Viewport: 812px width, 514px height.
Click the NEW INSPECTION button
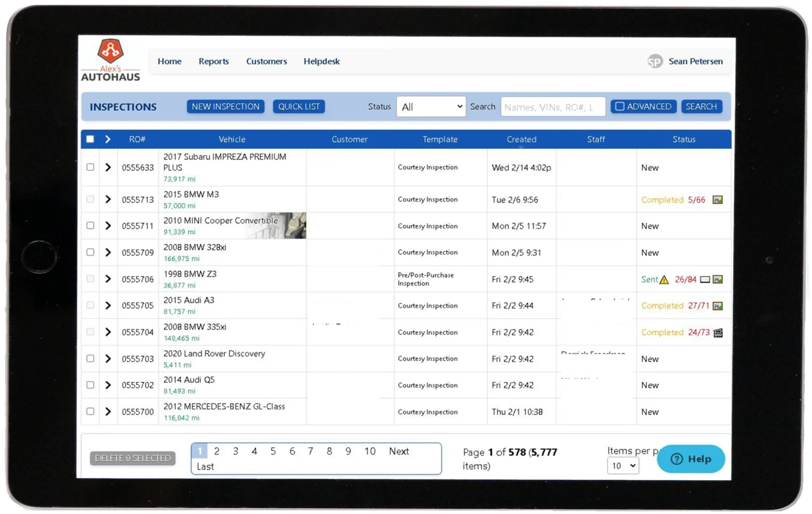tap(225, 106)
